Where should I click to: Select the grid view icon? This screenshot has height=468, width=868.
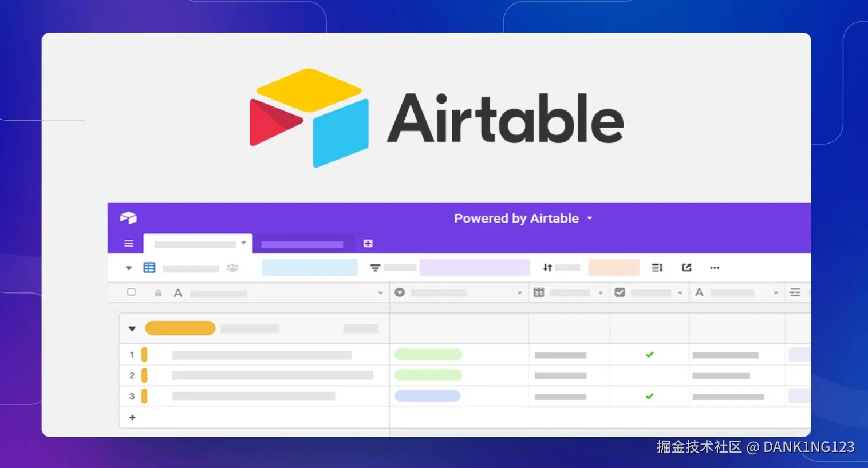coord(149,268)
